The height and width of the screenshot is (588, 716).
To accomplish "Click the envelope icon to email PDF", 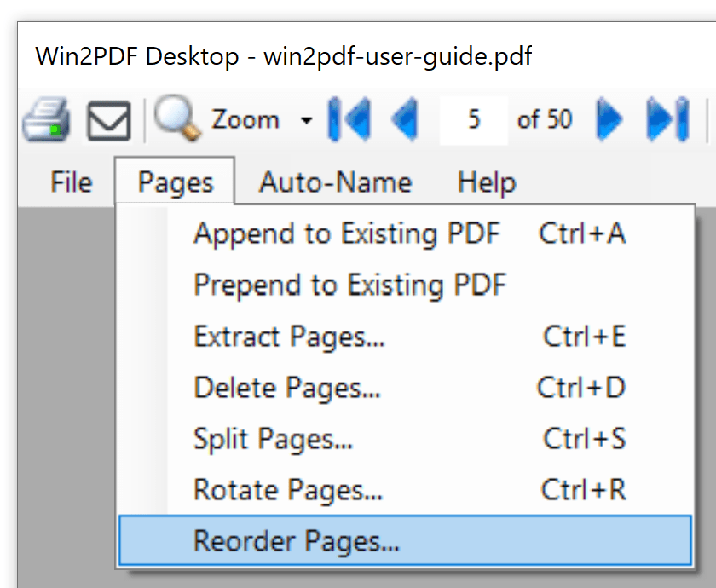I will click(109, 121).
